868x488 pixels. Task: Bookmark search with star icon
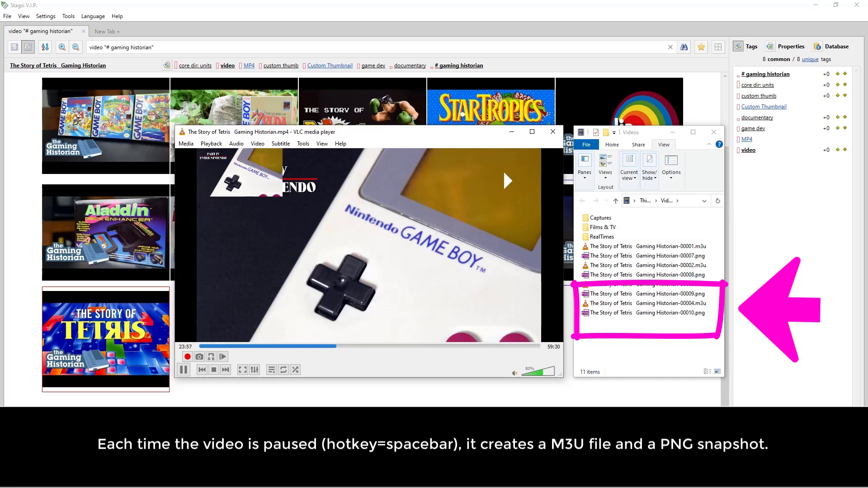point(701,47)
